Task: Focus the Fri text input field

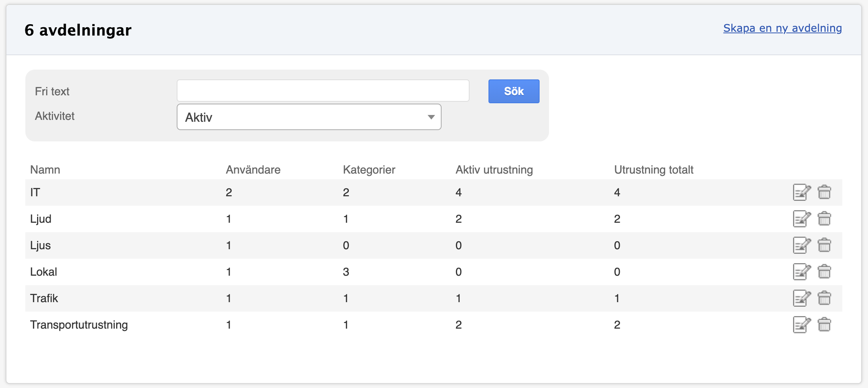Action: pyautogui.click(x=323, y=91)
